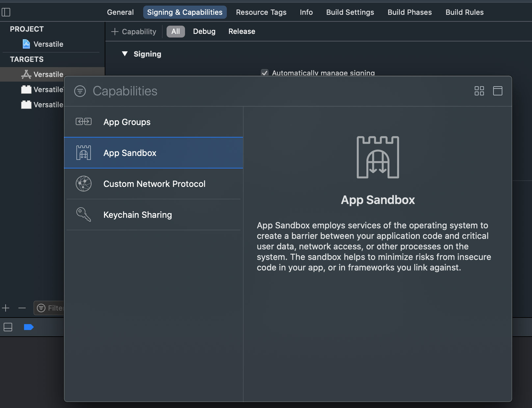Viewport: 532px width, 408px height.
Task: Collapse the Signing section triangle
Action: (125, 54)
